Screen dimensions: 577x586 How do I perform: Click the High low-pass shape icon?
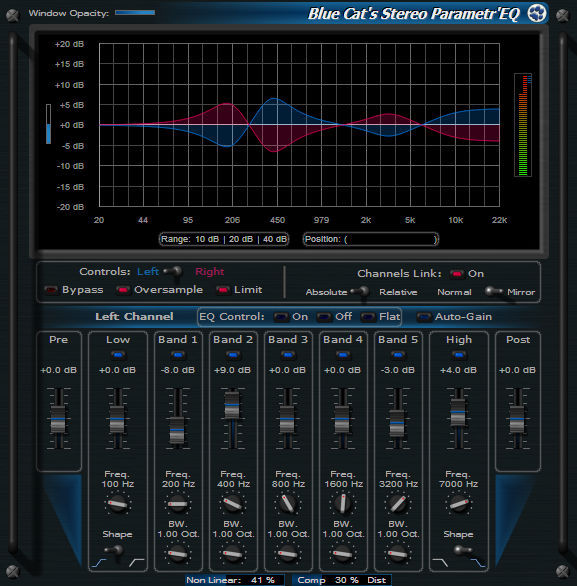click(440, 562)
